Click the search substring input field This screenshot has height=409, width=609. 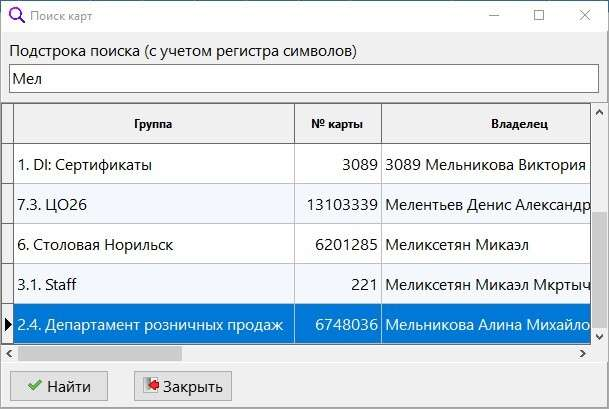[x=303, y=78]
